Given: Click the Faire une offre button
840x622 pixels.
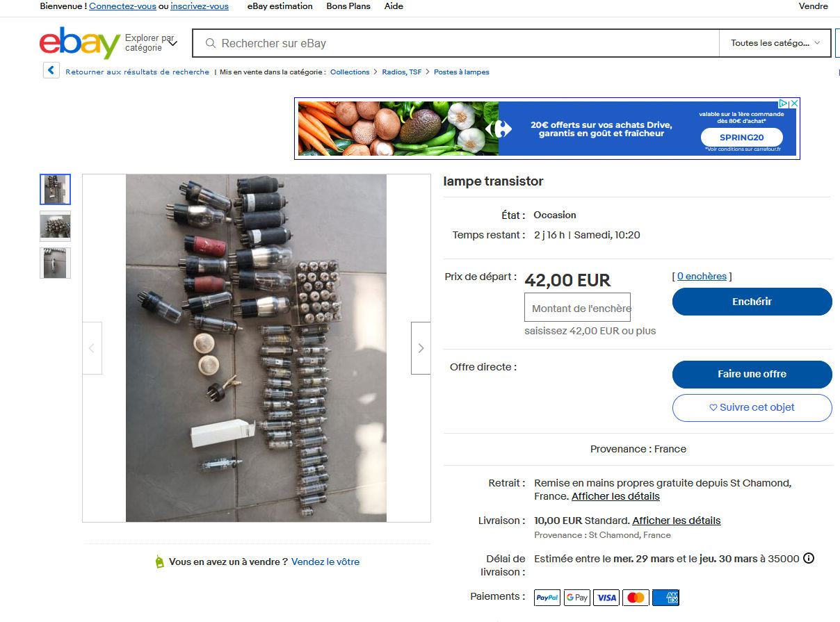Looking at the screenshot, I should pos(752,374).
